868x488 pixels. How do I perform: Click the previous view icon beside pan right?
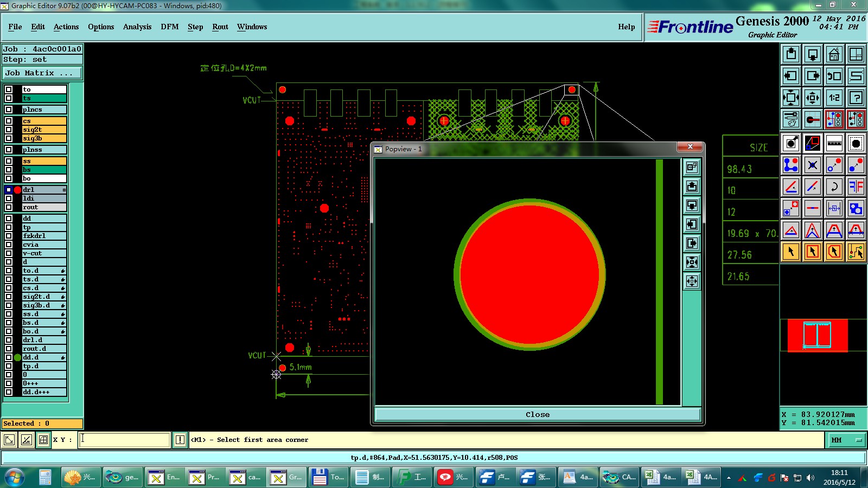pos(834,76)
